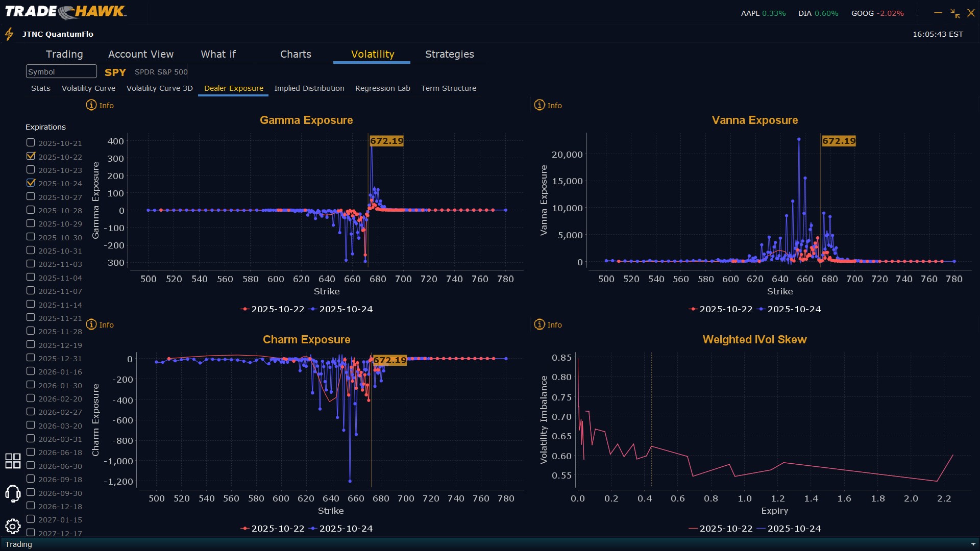The image size is (980, 551).
Task: Check the 2025-12-19 expiration box
Action: click(31, 345)
